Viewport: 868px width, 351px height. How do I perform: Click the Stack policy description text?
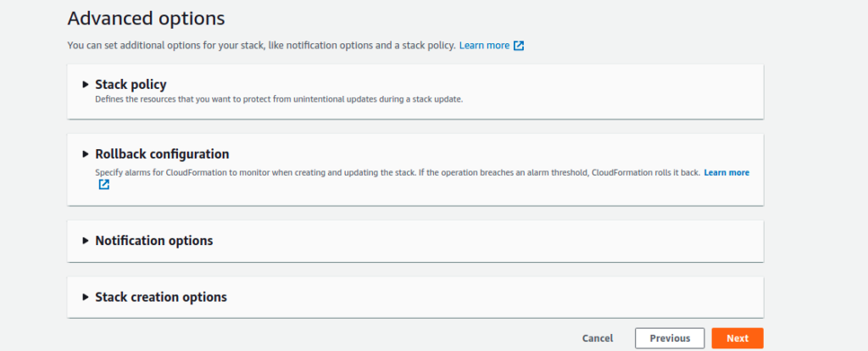tap(278, 99)
